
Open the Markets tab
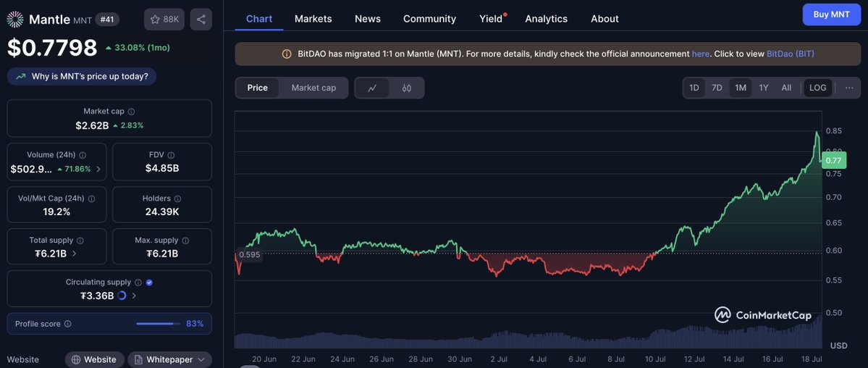(x=313, y=19)
